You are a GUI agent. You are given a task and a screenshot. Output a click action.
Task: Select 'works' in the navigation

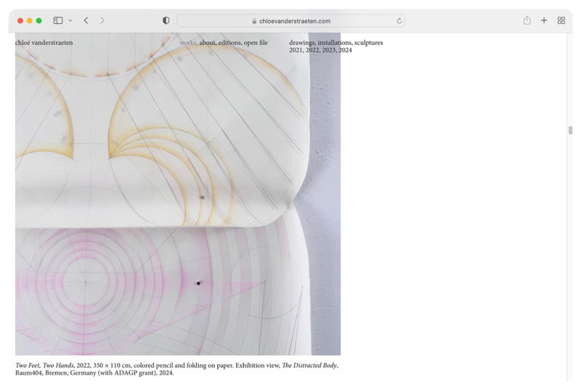187,43
